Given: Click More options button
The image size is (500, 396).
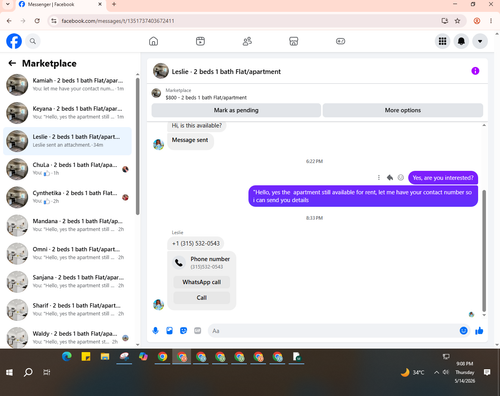Looking at the screenshot, I should pos(403,110).
